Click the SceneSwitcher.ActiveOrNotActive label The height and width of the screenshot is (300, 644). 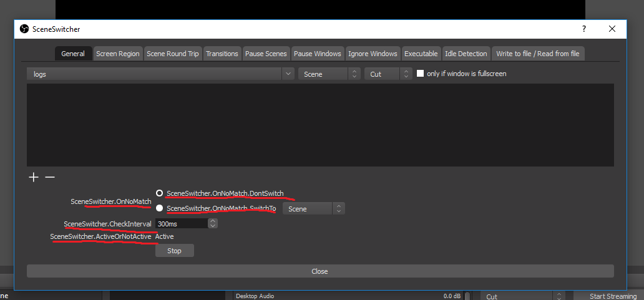coord(100,237)
